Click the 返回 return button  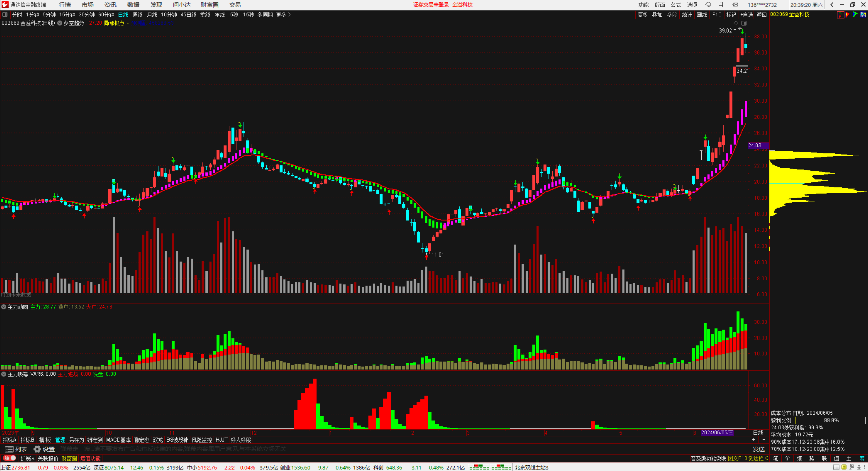pos(762,15)
